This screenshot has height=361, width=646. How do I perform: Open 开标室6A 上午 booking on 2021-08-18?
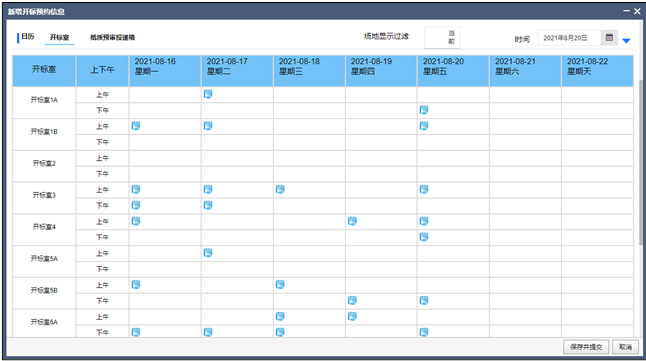[280, 316]
